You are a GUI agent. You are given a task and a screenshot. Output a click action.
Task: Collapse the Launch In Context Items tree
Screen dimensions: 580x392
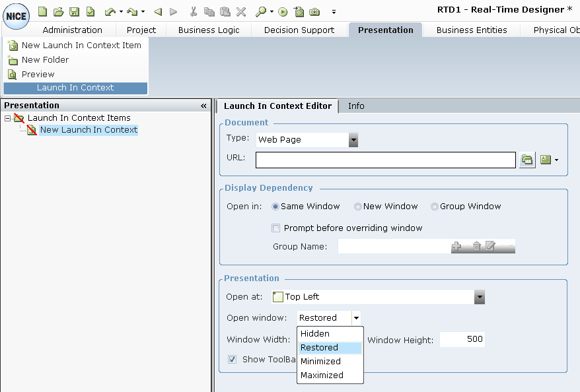(x=8, y=118)
